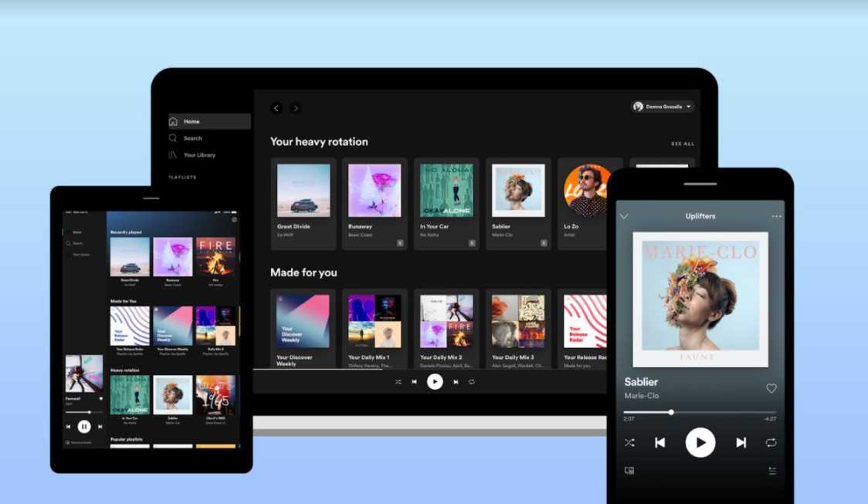Open Home in the laptop sidebar
The image size is (868, 504).
209,121
